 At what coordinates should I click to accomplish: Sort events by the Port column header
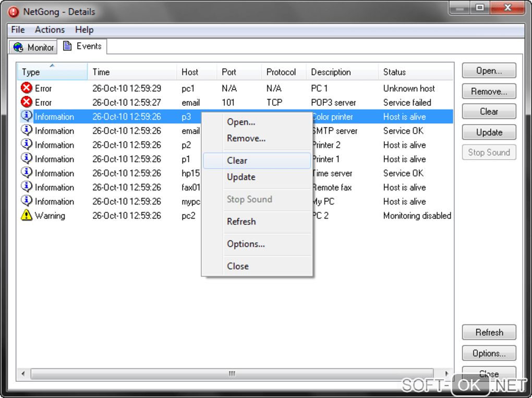[x=239, y=71]
